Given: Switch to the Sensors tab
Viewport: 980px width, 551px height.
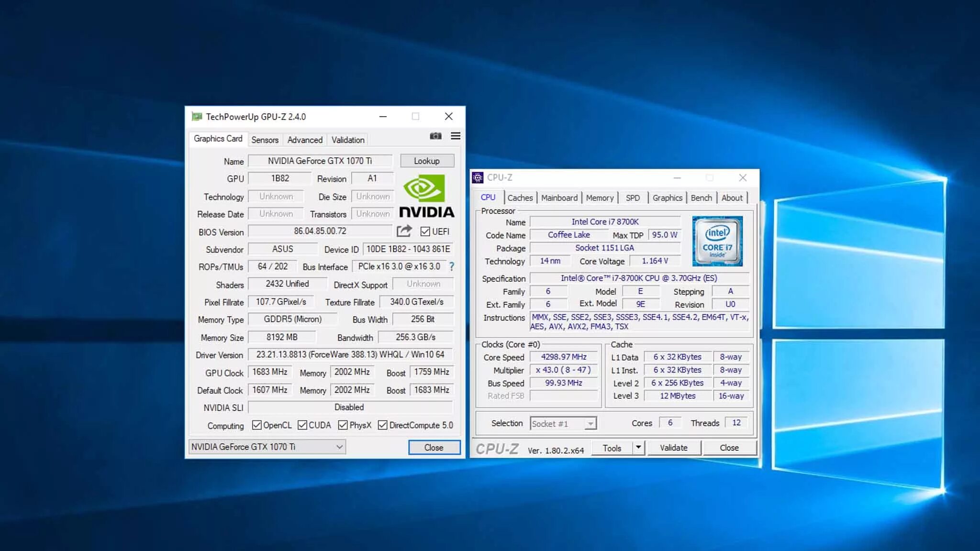Looking at the screenshot, I should (265, 140).
